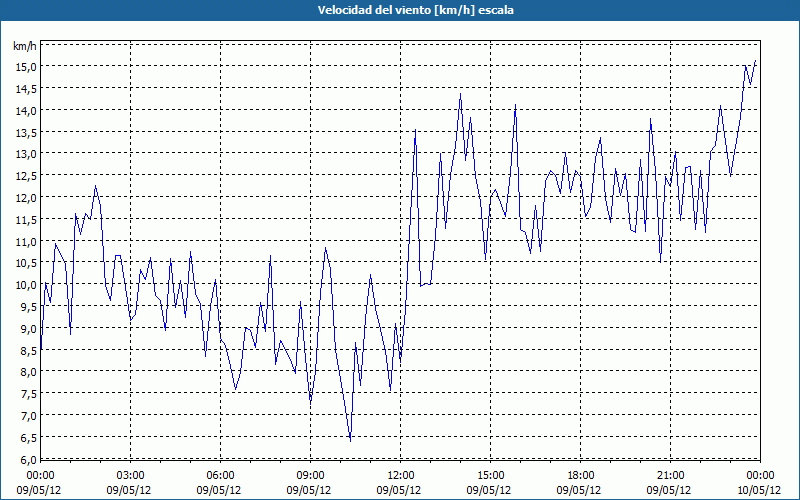Viewport: 800px width, 500px height.
Task: Click the 8,0 y-axis value
Action: click(29, 372)
